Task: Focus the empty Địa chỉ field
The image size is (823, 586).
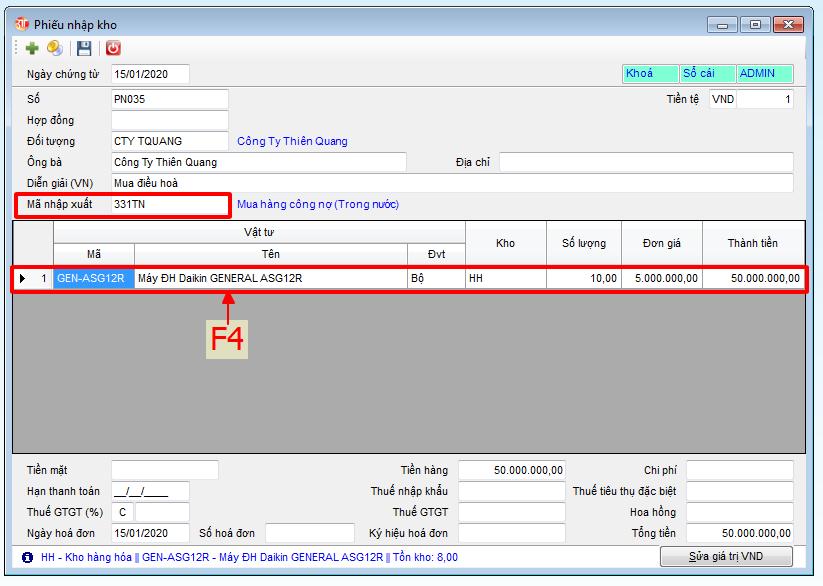Action: 645,162
